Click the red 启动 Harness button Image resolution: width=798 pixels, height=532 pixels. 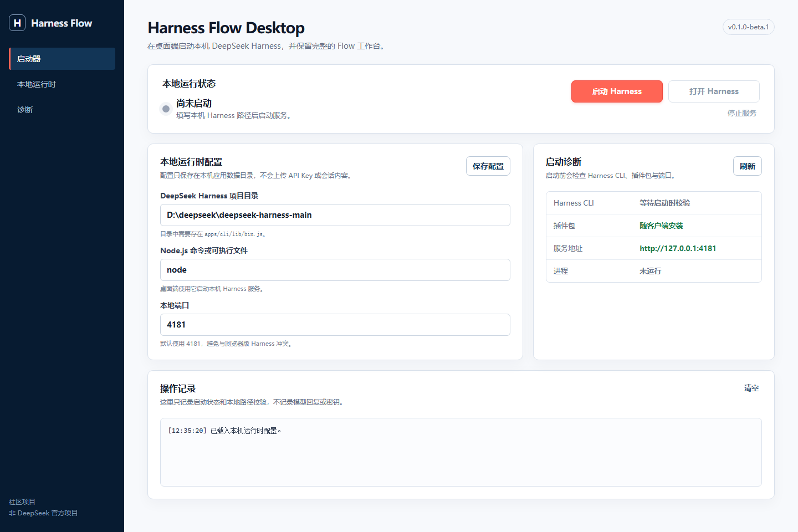(x=617, y=91)
